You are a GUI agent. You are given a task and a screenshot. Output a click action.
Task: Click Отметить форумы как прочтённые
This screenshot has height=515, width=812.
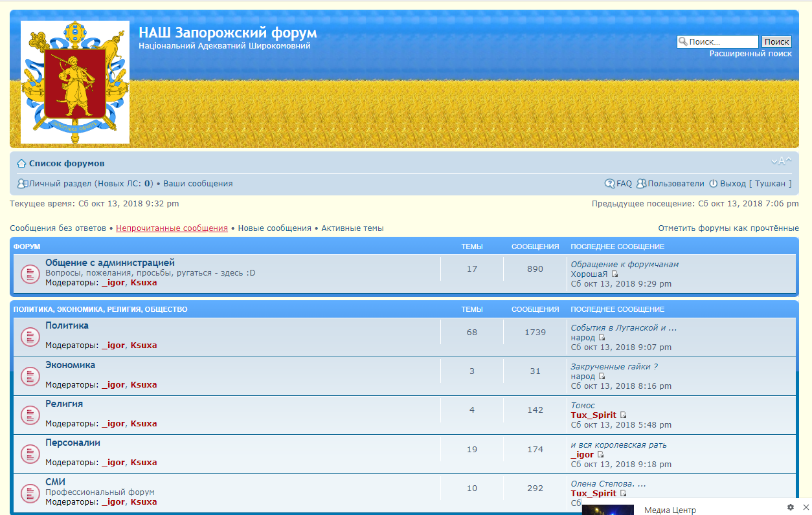[x=728, y=228]
